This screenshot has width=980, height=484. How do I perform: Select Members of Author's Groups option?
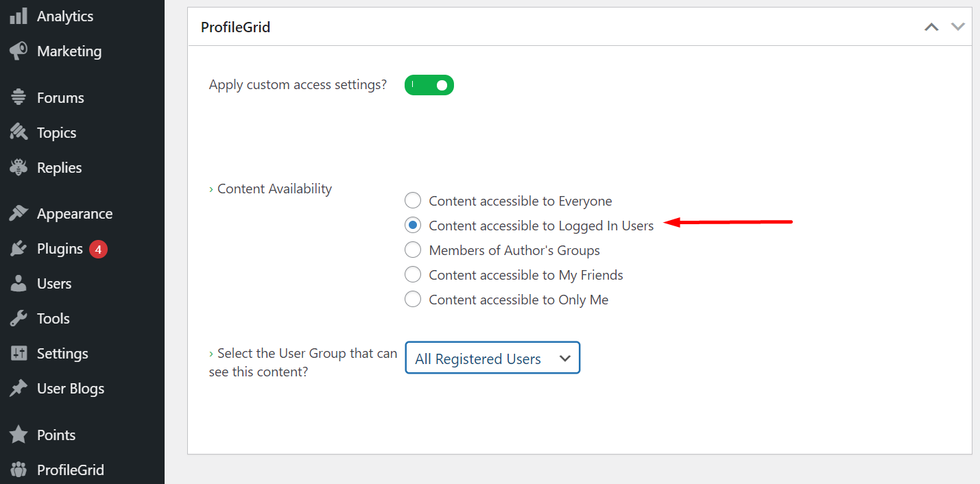(413, 250)
